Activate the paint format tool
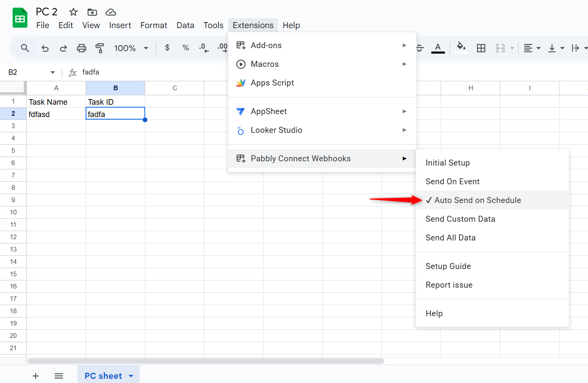588x383 pixels. point(100,48)
